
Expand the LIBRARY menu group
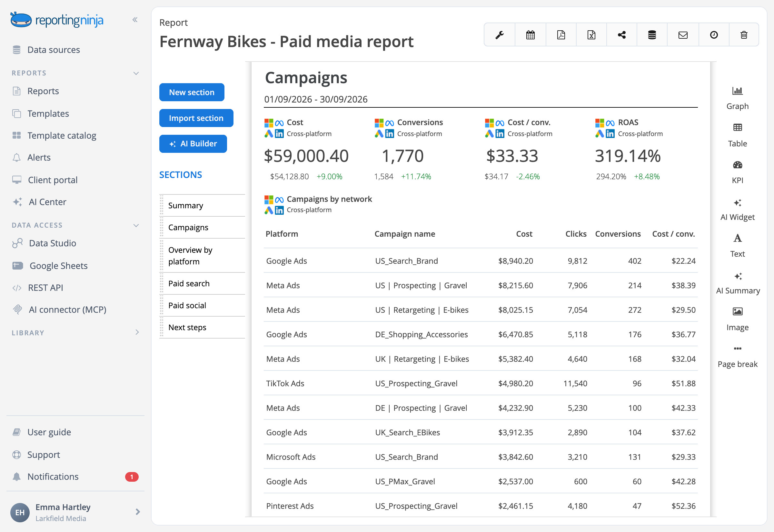tap(137, 332)
